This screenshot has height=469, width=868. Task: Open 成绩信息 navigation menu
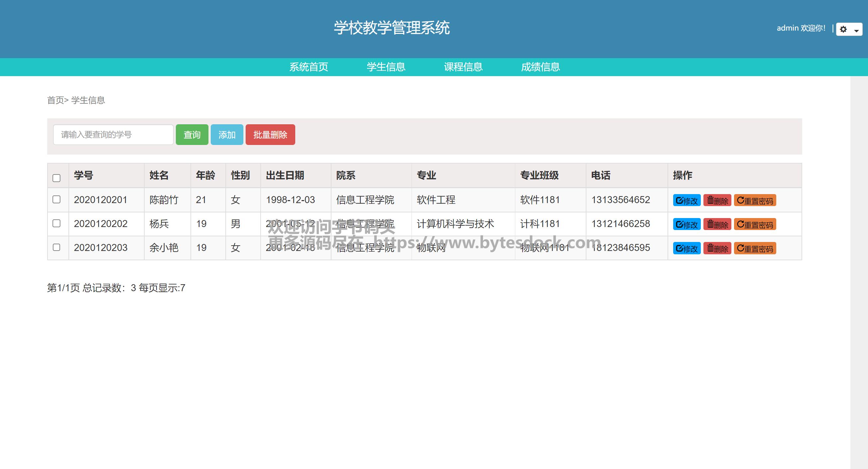pos(540,67)
